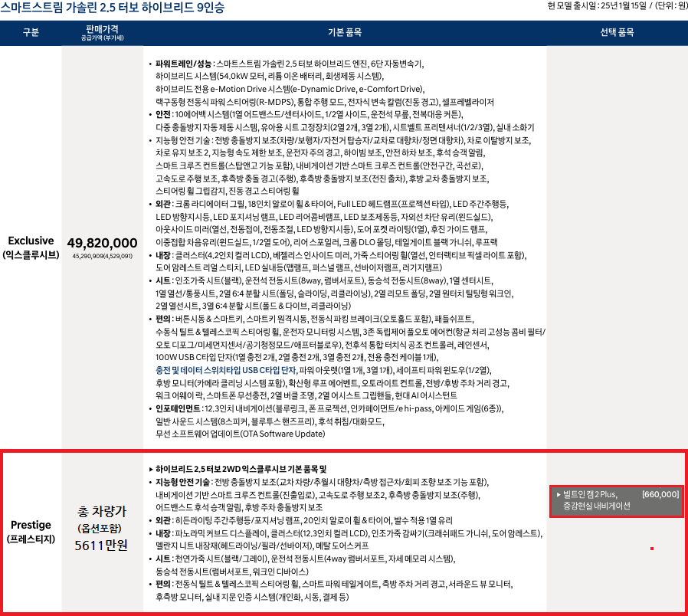688x616 pixels.
Task: Click the 구분 column header
Action: [31, 33]
